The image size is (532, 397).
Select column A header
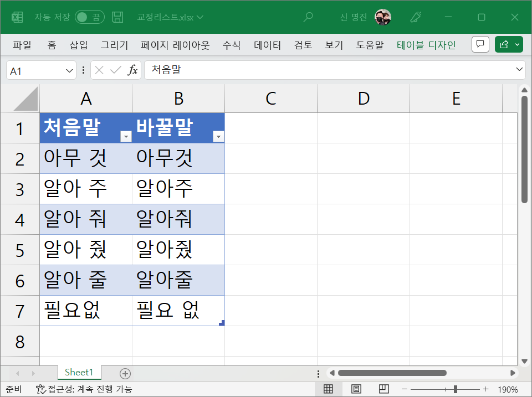coord(86,99)
